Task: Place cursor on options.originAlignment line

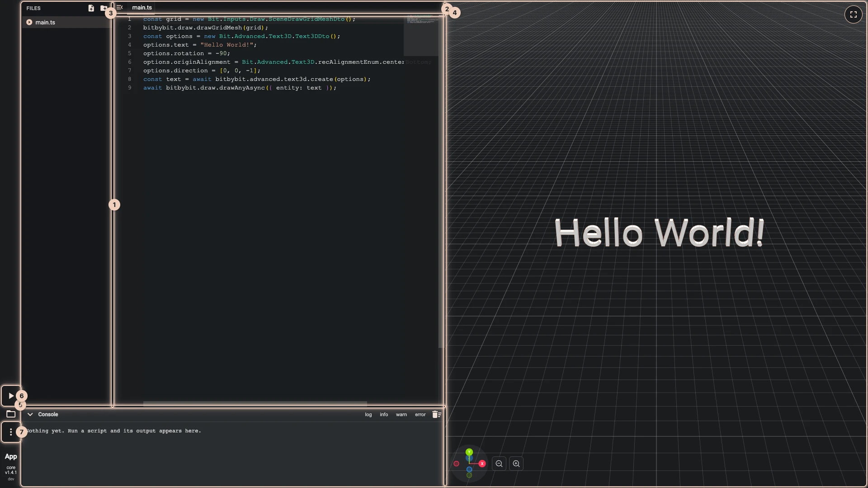Action: pos(274,62)
